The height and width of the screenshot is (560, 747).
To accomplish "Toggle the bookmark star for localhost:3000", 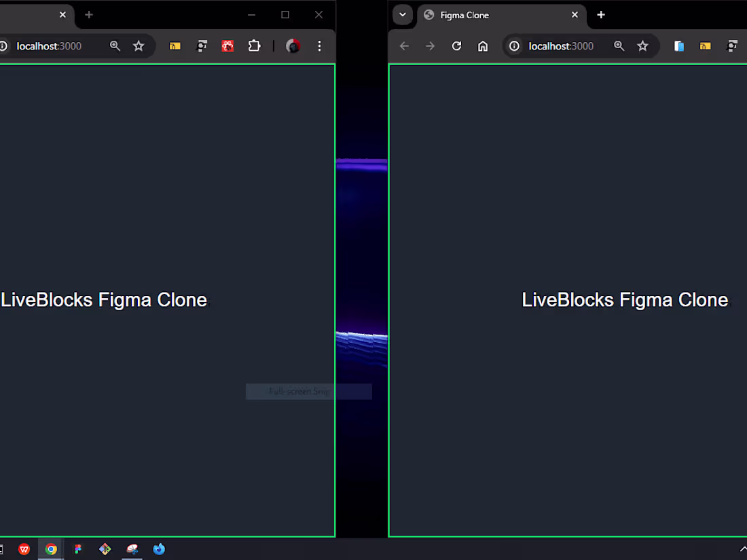I will [139, 45].
